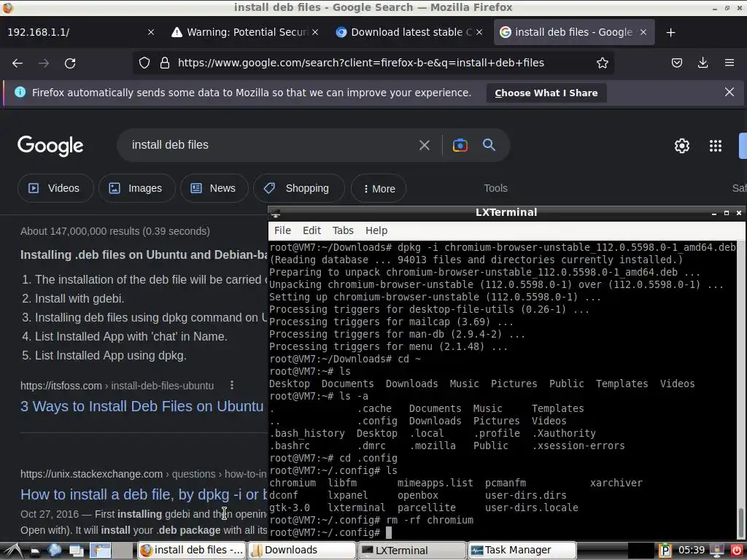Viewport: 747px width, 560px height.
Task: Filter results by News
Action: click(214, 188)
